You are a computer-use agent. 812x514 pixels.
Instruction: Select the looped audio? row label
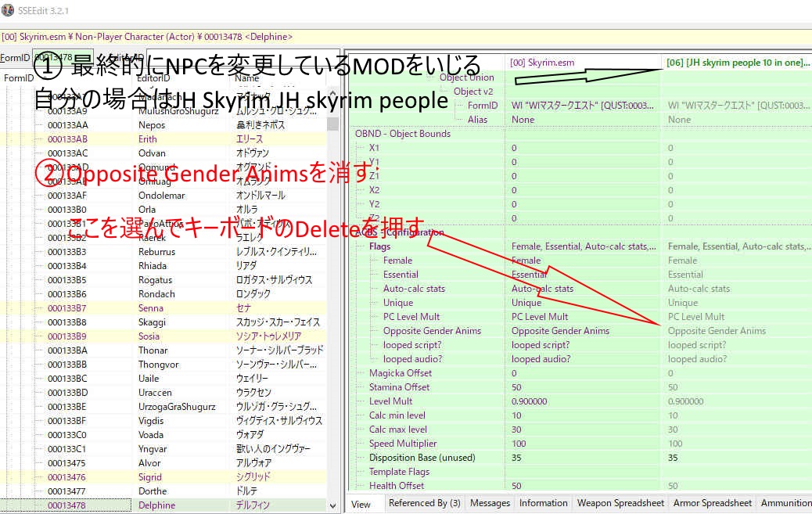point(413,358)
